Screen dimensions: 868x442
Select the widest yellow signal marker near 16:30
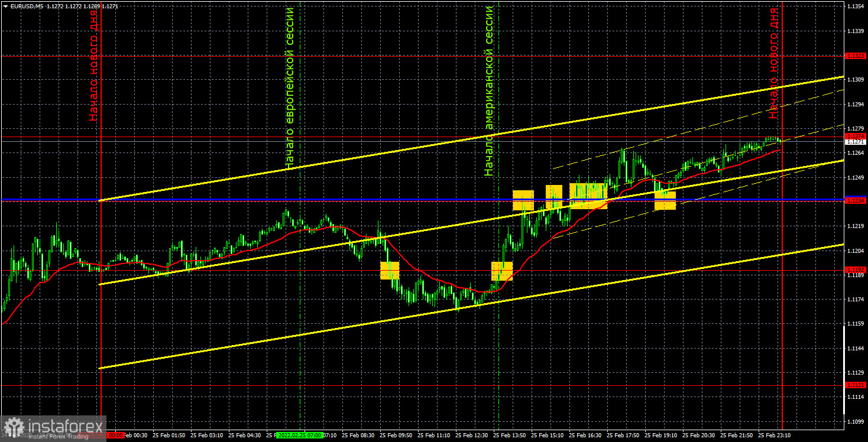click(x=588, y=196)
